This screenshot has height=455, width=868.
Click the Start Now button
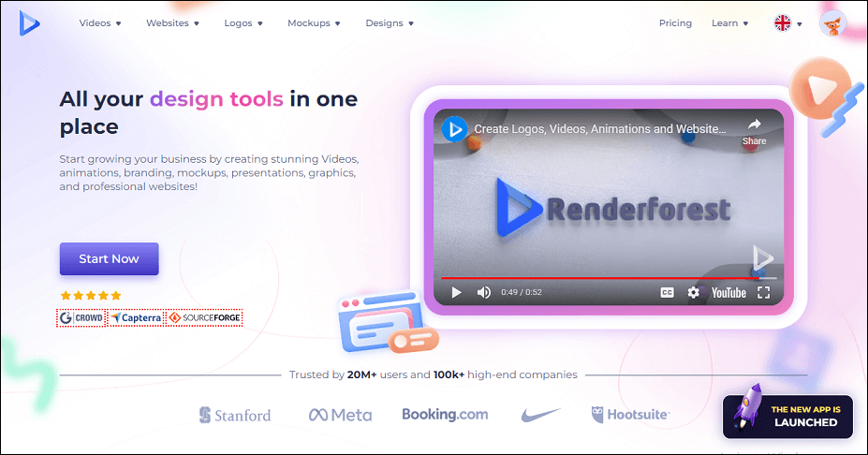tap(109, 258)
